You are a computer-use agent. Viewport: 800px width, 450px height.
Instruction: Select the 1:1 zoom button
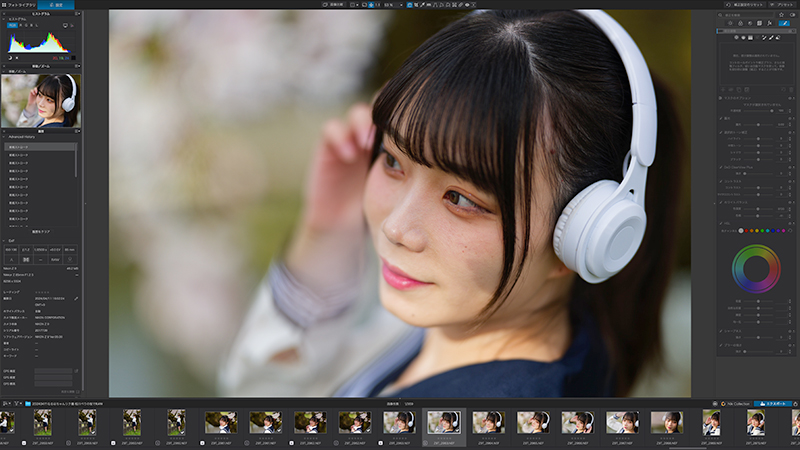point(378,5)
